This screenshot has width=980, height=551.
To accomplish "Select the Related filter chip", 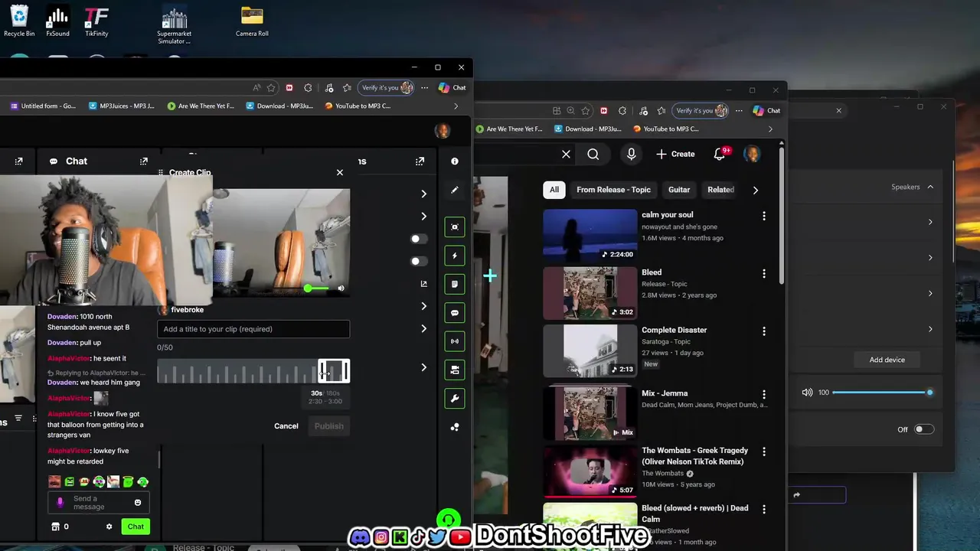I will click(x=720, y=190).
